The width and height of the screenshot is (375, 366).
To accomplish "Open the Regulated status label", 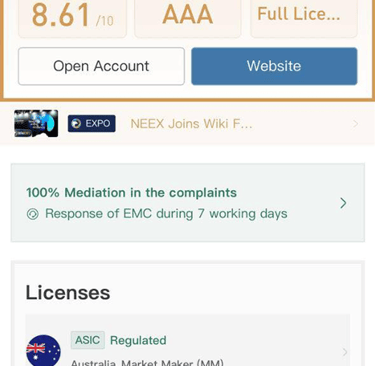I will (138, 340).
